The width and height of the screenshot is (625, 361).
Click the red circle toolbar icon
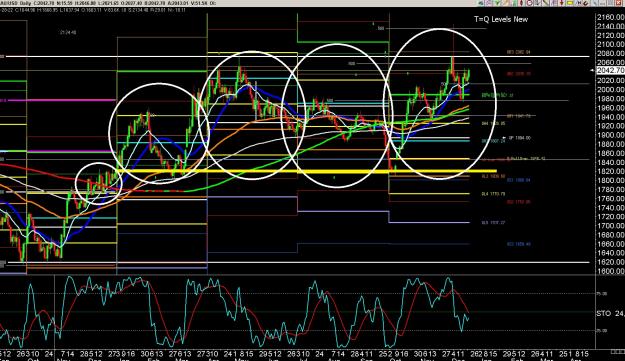pyautogui.click(x=529, y=3)
